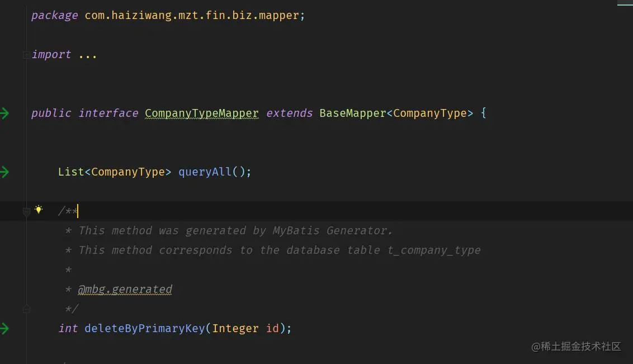
Task: Click the extends keyword
Action: [290, 114]
